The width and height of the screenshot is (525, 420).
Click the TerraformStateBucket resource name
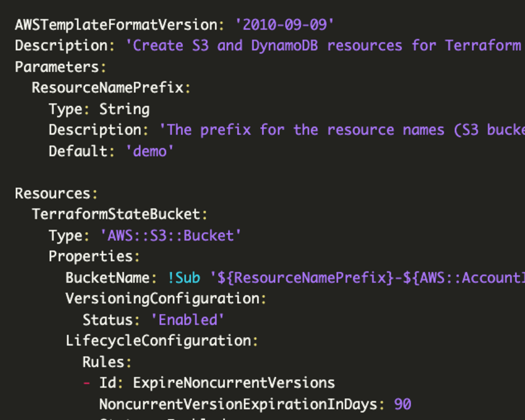tap(116, 214)
